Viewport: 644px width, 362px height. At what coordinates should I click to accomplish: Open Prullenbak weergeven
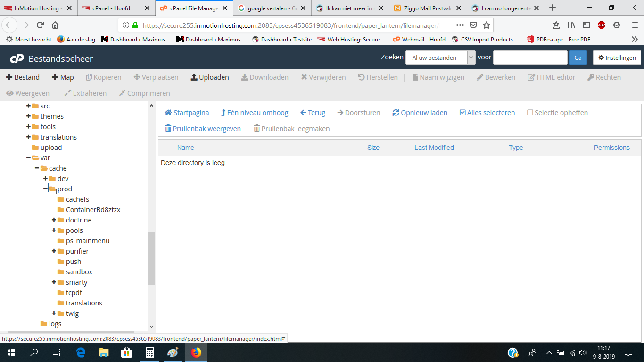(203, 129)
